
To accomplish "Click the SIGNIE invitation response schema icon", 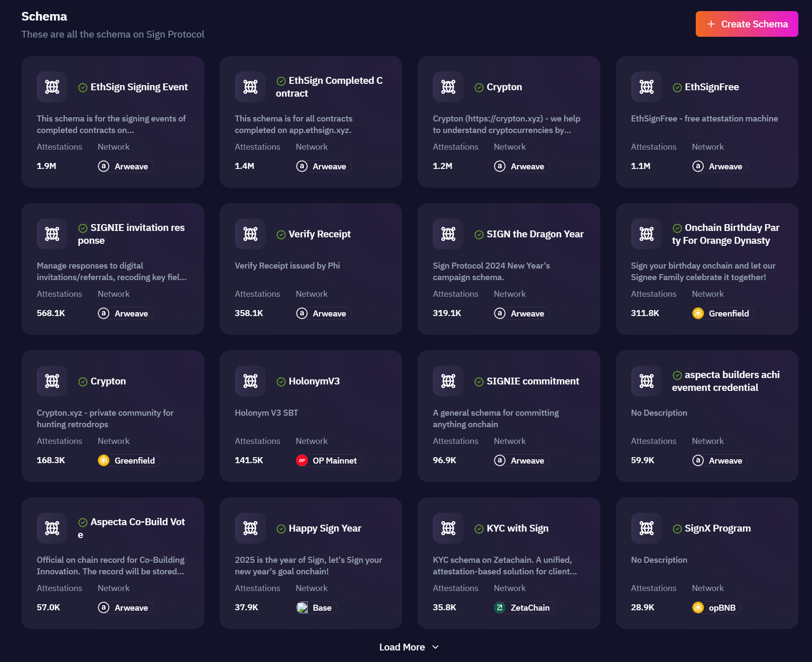I will pyautogui.click(x=52, y=234).
